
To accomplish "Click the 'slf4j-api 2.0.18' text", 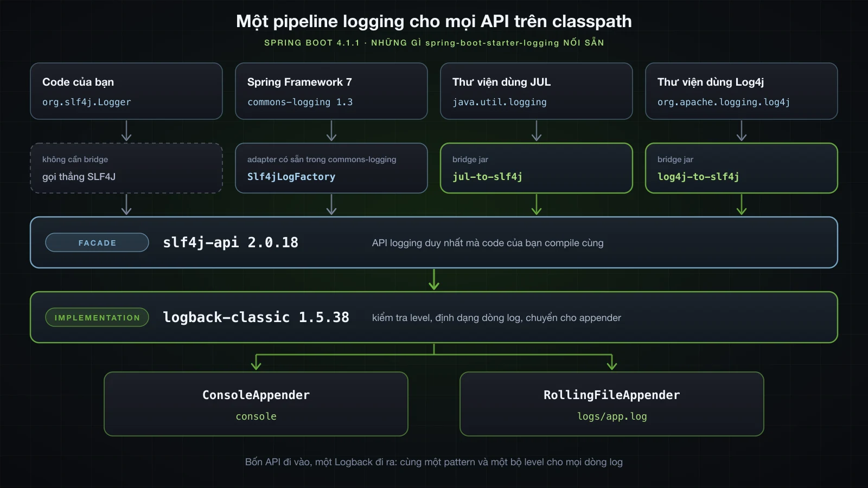I will click(x=231, y=242).
